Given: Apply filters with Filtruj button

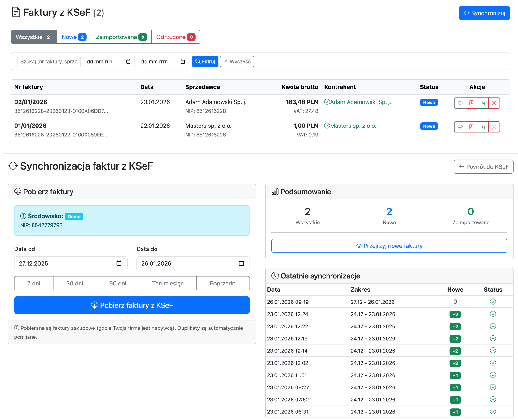Looking at the screenshot, I should click(x=205, y=61).
